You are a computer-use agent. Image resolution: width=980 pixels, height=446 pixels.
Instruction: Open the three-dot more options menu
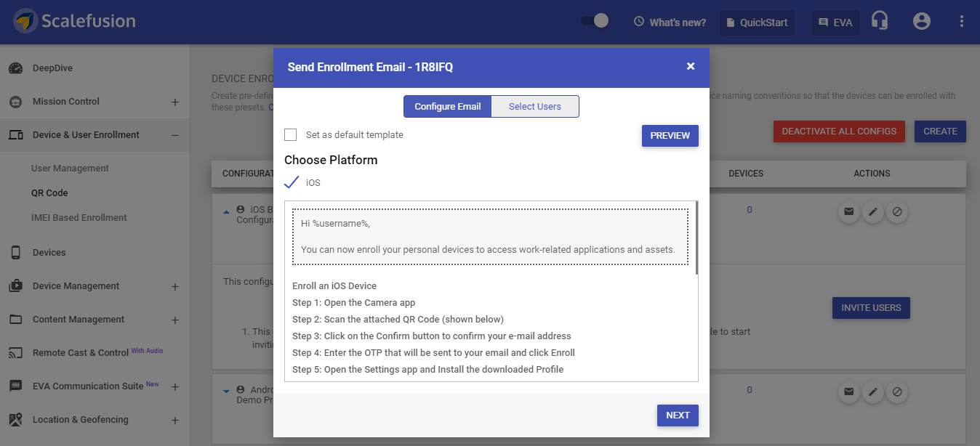click(962, 22)
